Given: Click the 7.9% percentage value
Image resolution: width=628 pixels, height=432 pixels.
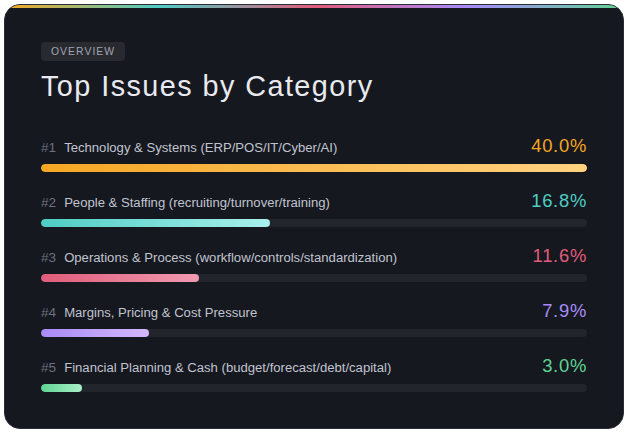Looking at the screenshot, I should [564, 311].
